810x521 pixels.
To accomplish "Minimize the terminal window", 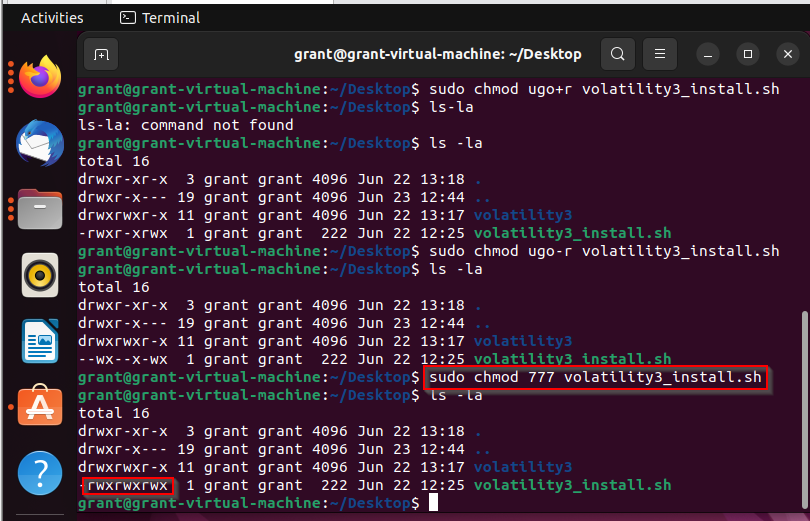I will [708, 54].
